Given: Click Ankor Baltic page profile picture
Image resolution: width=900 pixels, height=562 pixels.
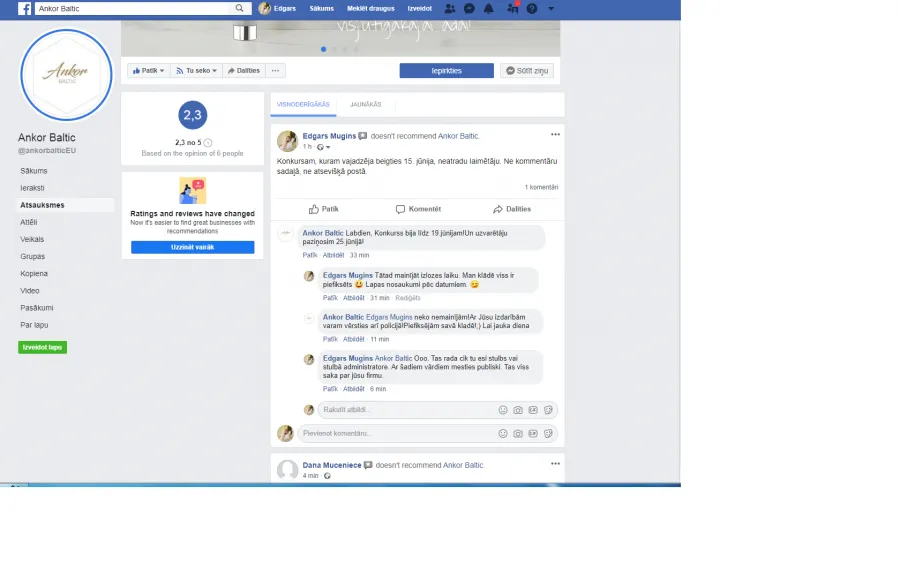Looking at the screenshot, I should point(66,75).
